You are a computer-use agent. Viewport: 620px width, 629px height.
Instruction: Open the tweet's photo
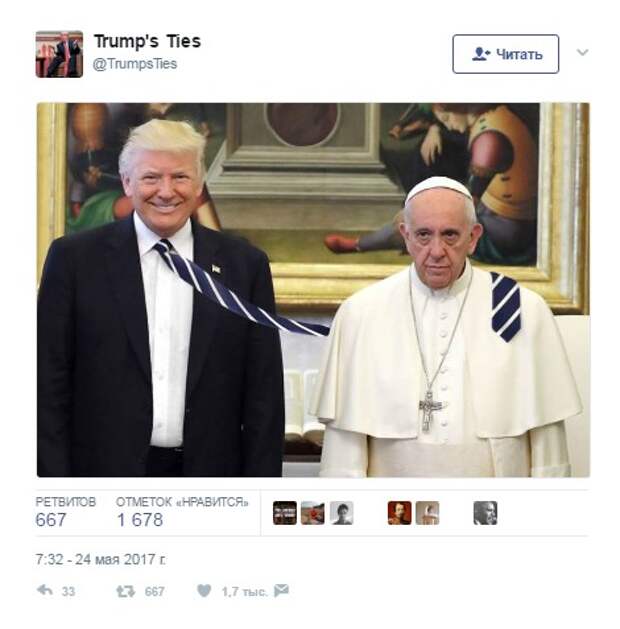tap(313, 290)
